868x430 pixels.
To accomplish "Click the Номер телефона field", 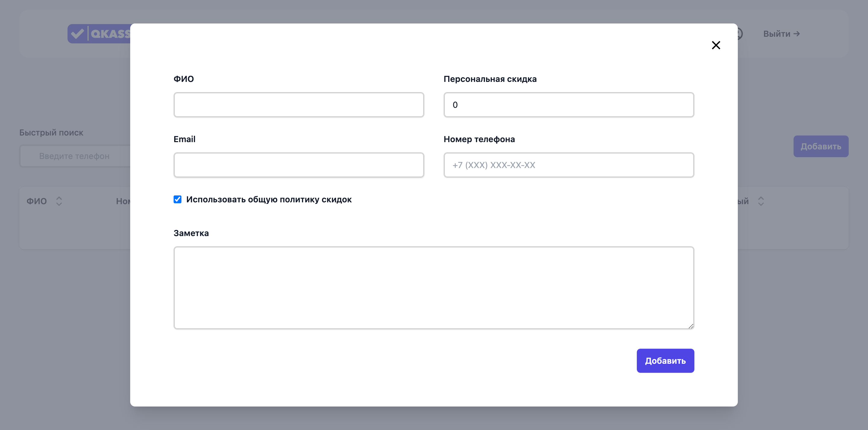I will (568, 165).
